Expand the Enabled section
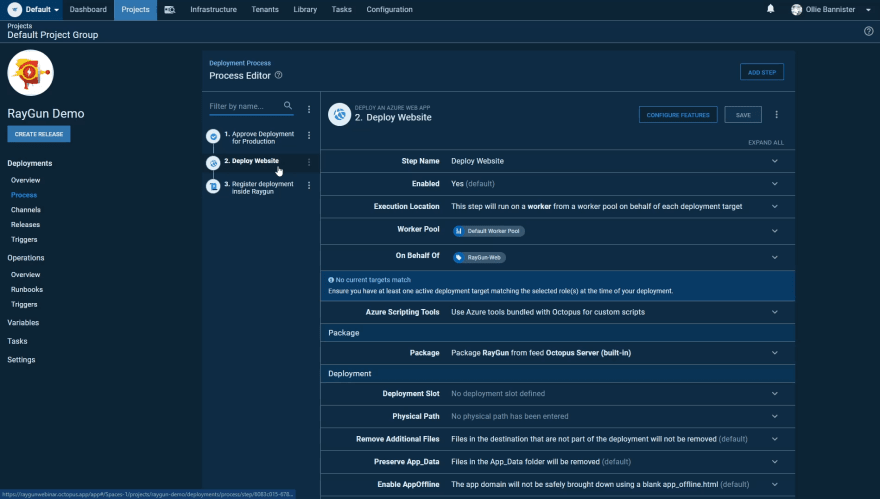Screen dimensions: 880x499 pyautogui.click(x=774, y=184)
